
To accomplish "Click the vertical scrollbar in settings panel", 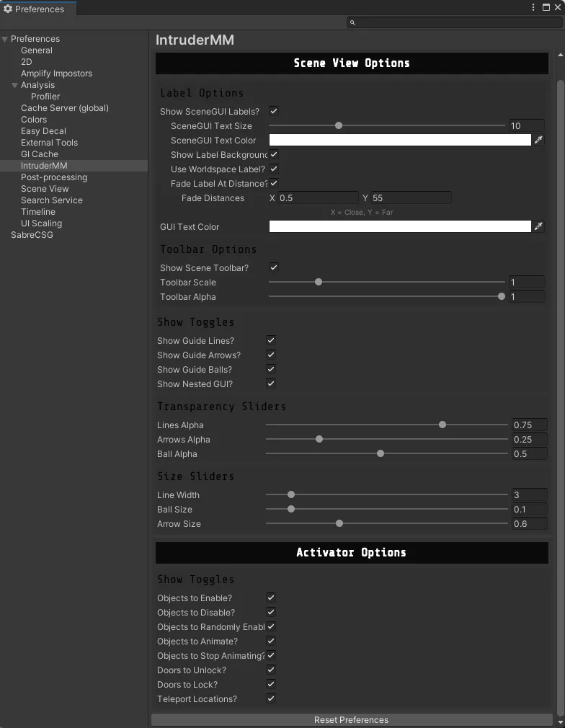I will tap(560, 399).
